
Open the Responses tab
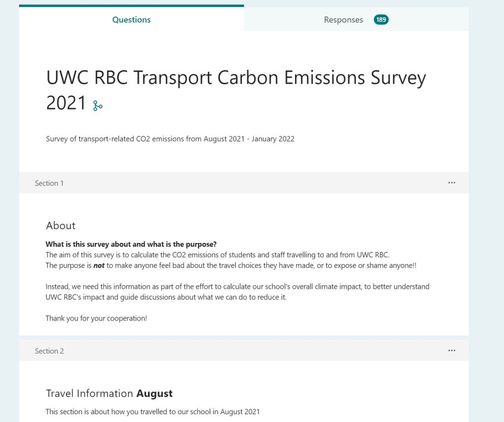(x=343, y=20)
